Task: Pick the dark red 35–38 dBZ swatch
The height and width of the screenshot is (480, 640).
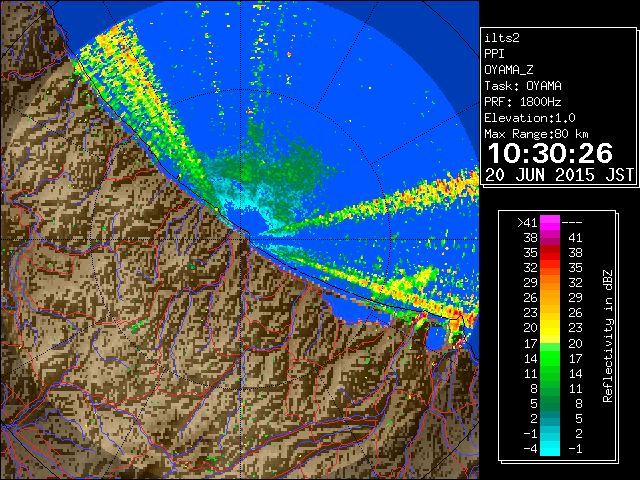Action: click(550, 253)
